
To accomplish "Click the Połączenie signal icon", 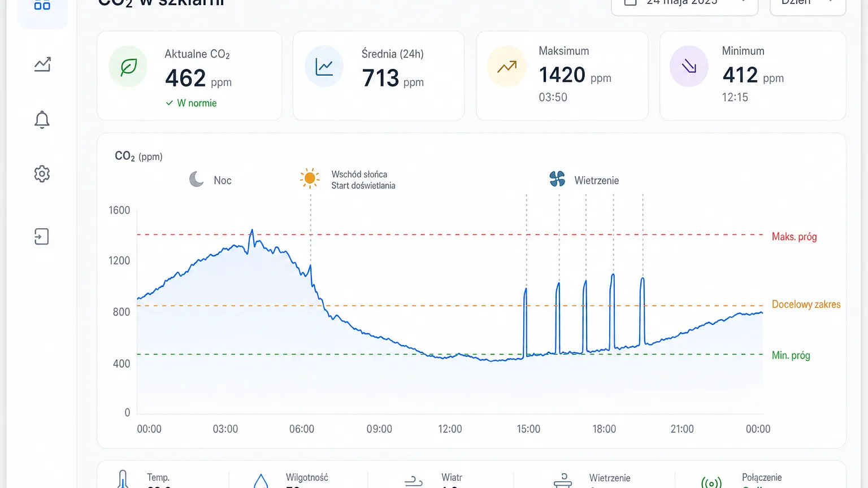I will pos(711,482).
